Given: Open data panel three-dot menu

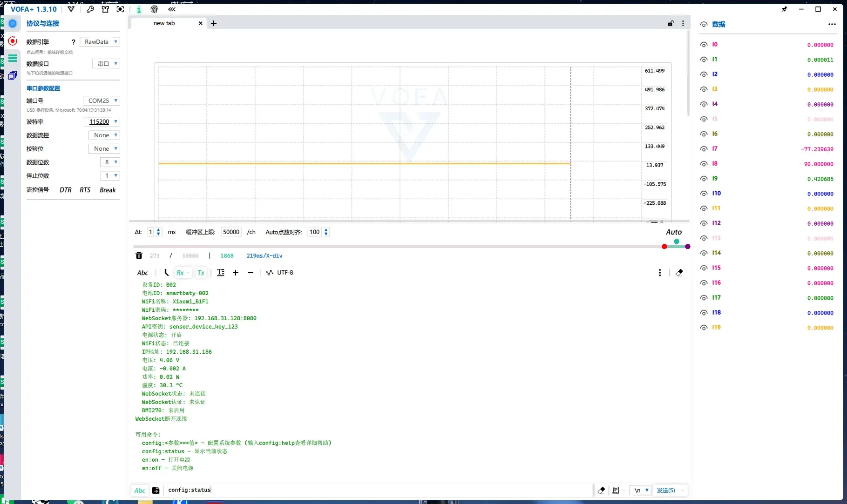Looking at the screenshot, I should pos(832,24).
